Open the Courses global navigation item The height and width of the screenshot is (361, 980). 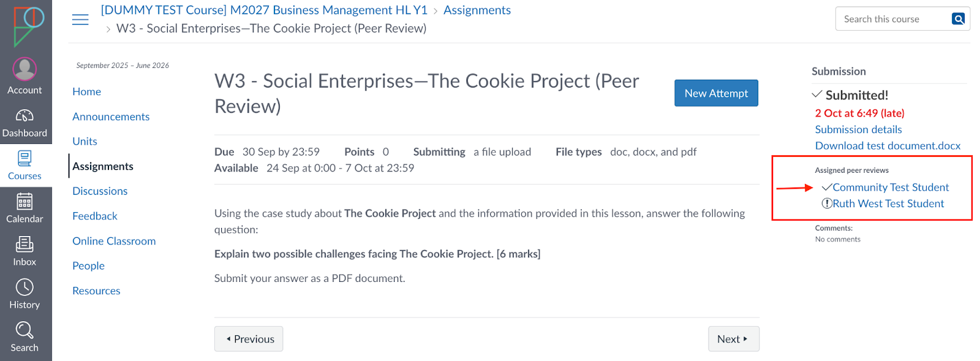pyautogui.click(x=24, y=165)
